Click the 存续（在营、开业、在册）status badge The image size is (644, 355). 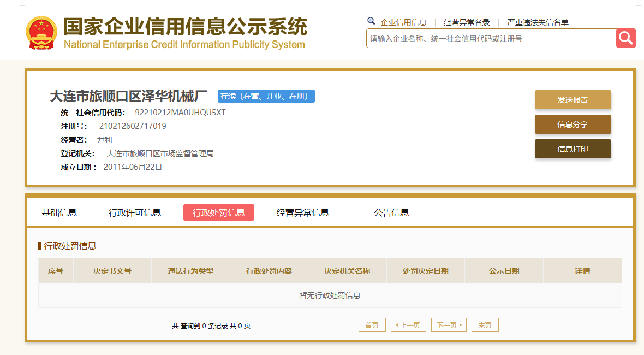tap(266, 96)
